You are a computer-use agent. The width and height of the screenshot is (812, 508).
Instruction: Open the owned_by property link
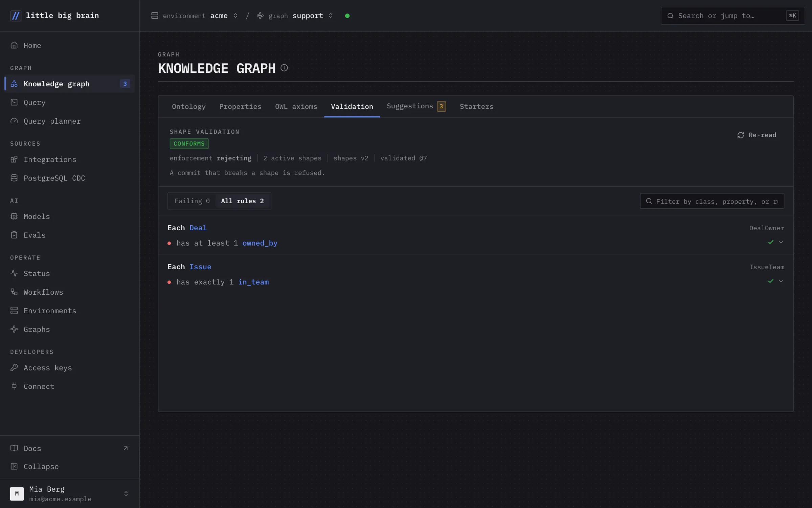click(x=260, y=243)
